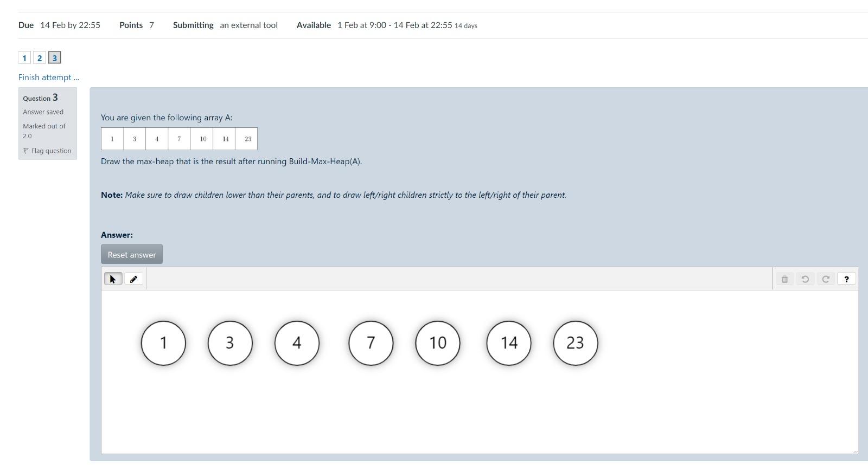Select heap node 7 on canvas

pos(371,343)
